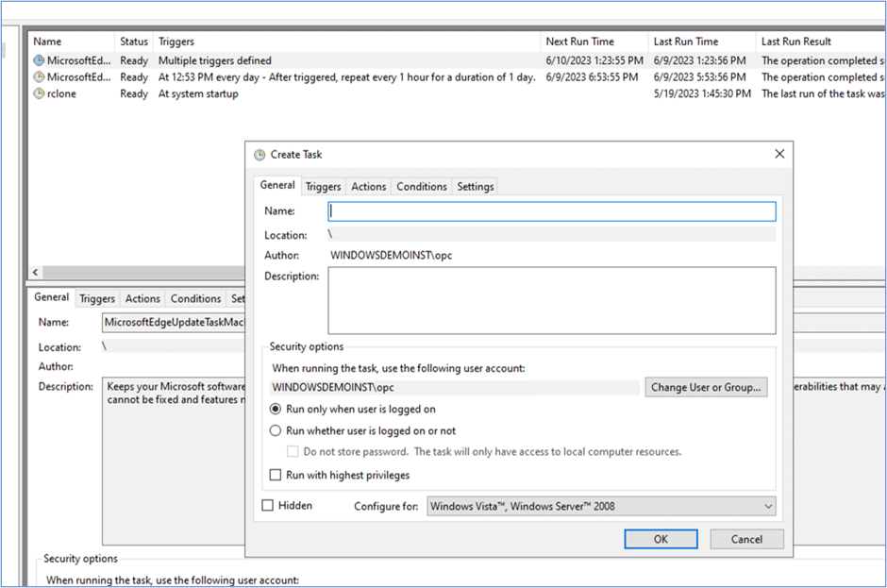Click inside the Name input field

[x=552, y=210]
